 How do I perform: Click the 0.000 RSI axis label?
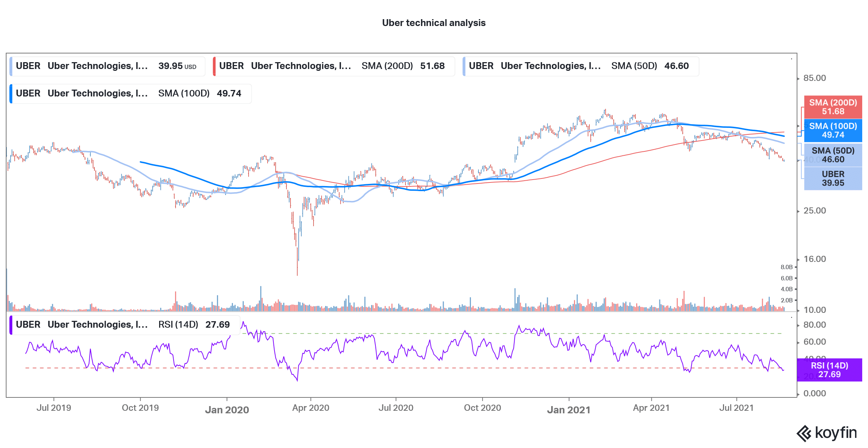click(814, 393)
